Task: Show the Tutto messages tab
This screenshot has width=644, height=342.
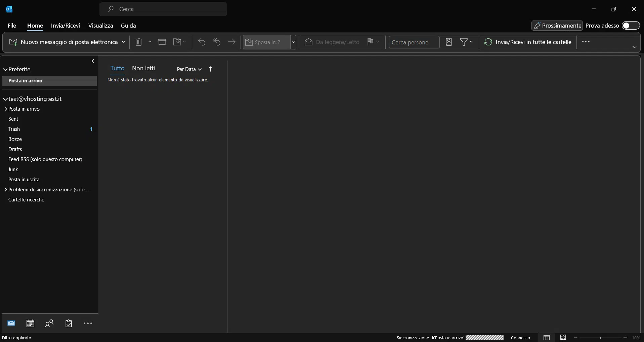Action: [118, 68]
